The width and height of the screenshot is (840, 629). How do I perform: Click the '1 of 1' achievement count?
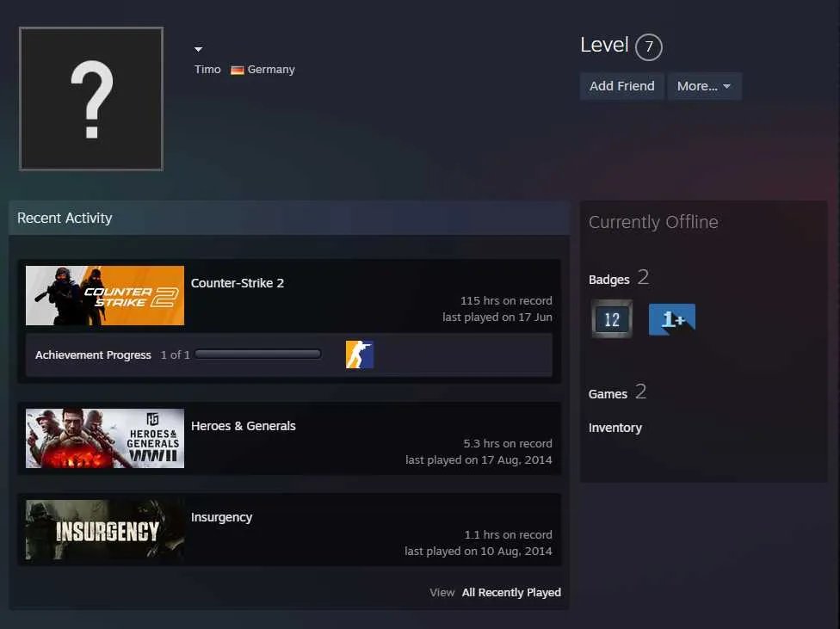[176, 355]
